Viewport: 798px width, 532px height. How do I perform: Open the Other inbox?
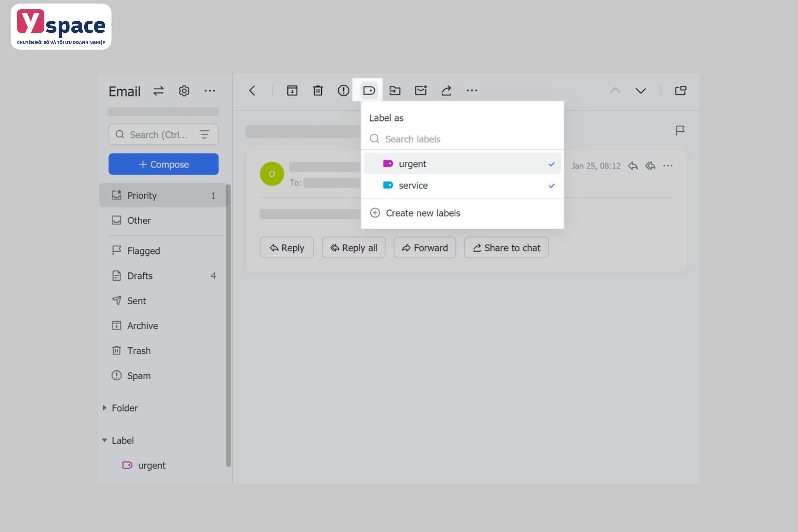pyautogui.click(x=163, y=221)
